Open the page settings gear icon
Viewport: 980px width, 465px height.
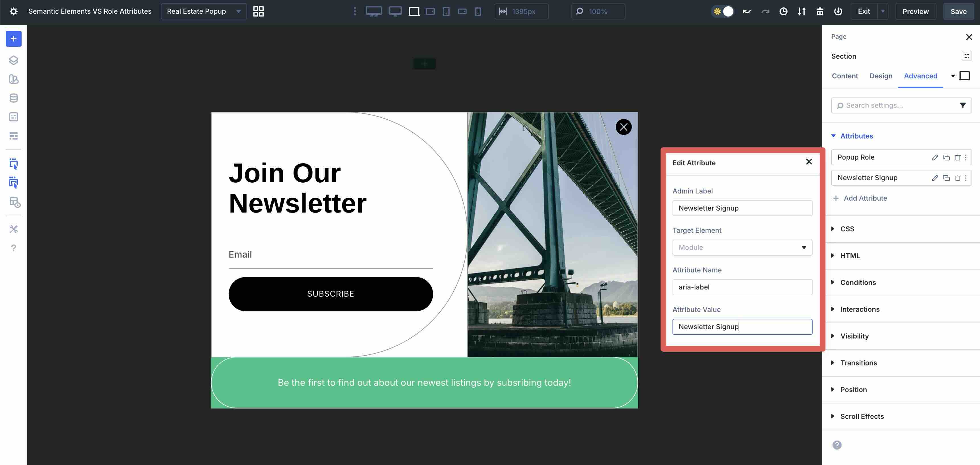point(14,11)
